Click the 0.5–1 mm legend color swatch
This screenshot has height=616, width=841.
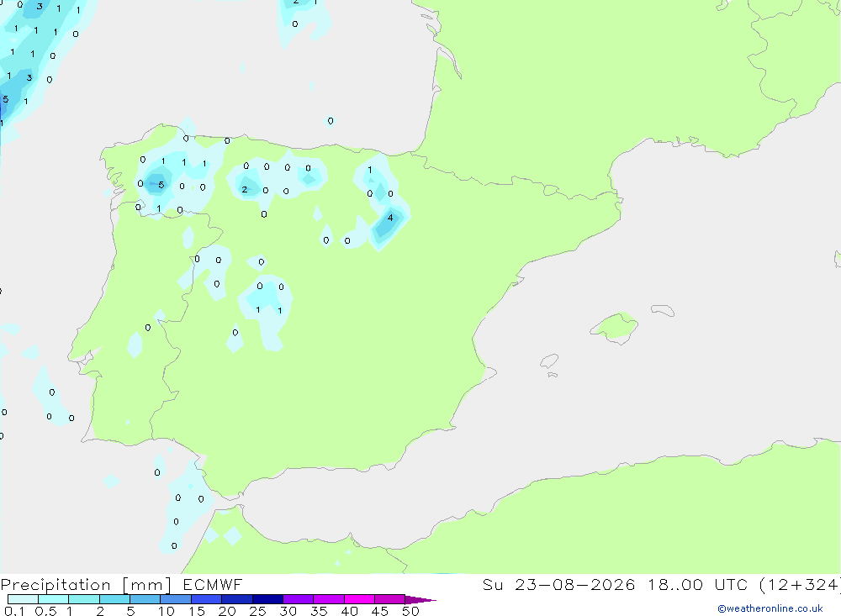click(54, 599)
